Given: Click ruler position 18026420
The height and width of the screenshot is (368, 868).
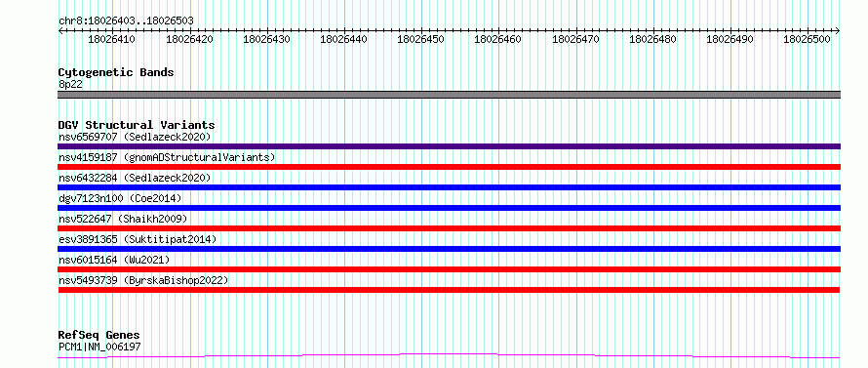Looking at the screenshot, I should [189, 39].
